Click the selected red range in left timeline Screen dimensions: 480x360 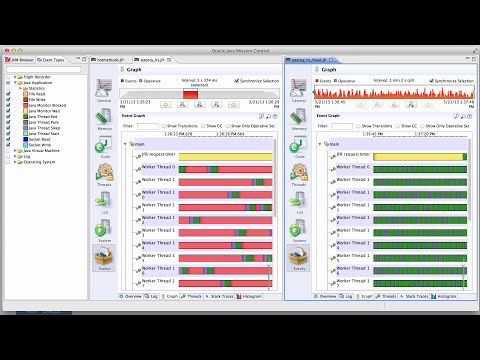[x=190, y=94]
